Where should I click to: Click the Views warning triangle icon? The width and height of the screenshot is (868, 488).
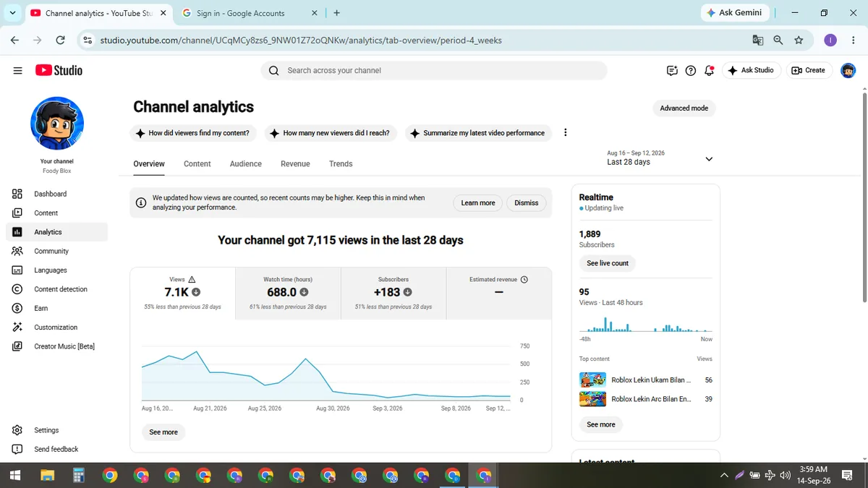click(x=192, y=279)
